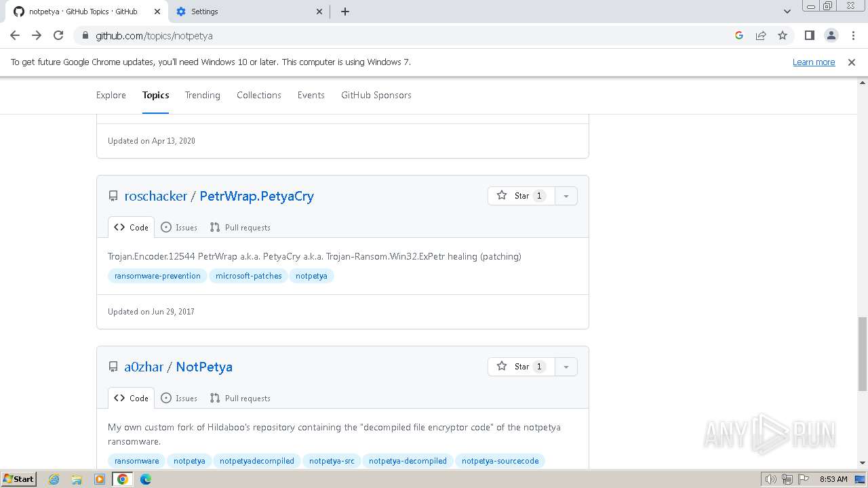Viewport: 868px width, 488px height.
Task: Select Code tab of a0zhar NotPetya card
Action: click(131, 399)
